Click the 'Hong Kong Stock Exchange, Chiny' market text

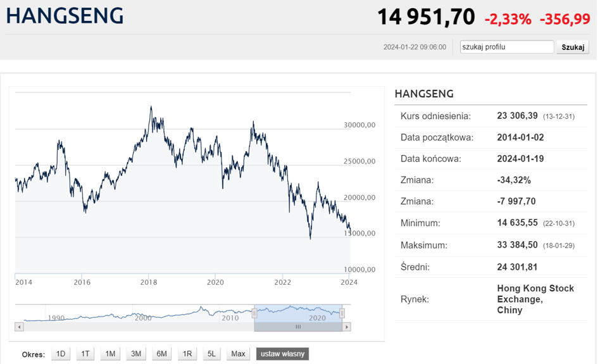(535, 299)
